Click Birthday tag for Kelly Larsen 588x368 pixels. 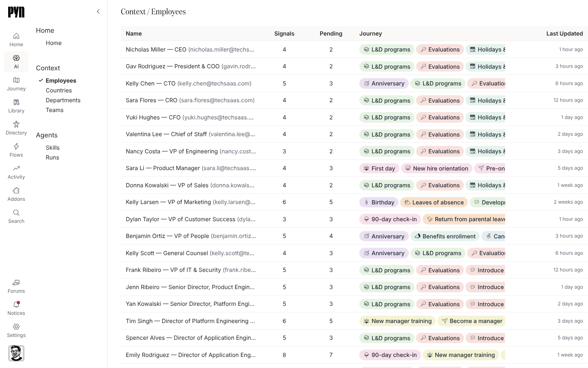[379, 202]
